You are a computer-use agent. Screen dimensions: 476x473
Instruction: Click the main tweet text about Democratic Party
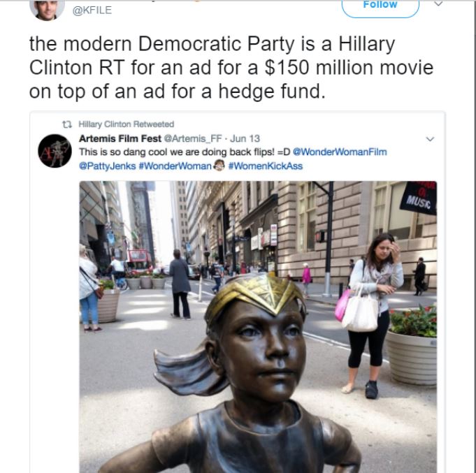231,68
